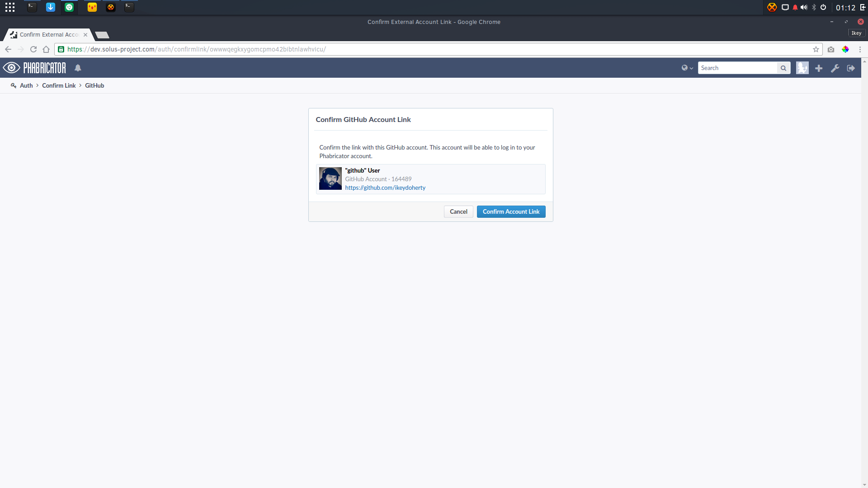Click the GitHub user avatar thumbnail
The image size is (868, 488).
click(330, 178)
